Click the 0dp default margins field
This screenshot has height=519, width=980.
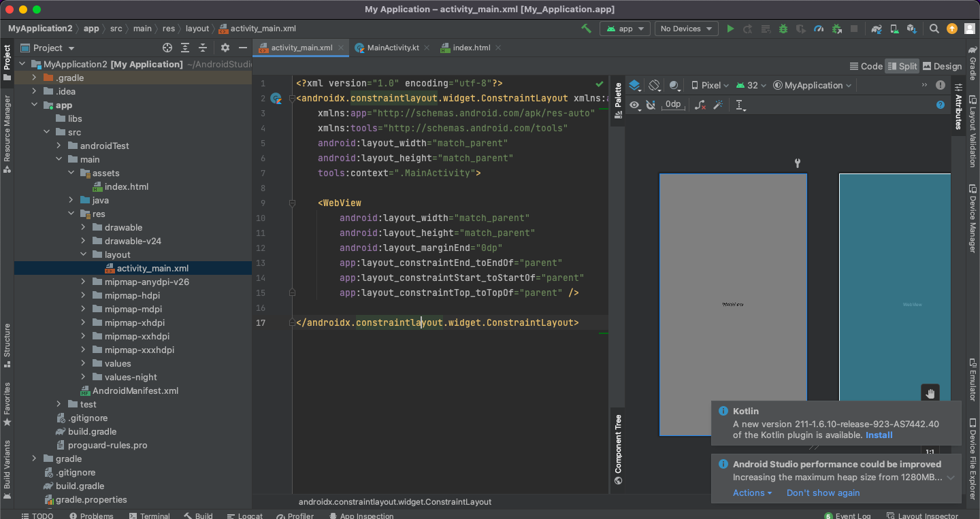pos(672,104)
